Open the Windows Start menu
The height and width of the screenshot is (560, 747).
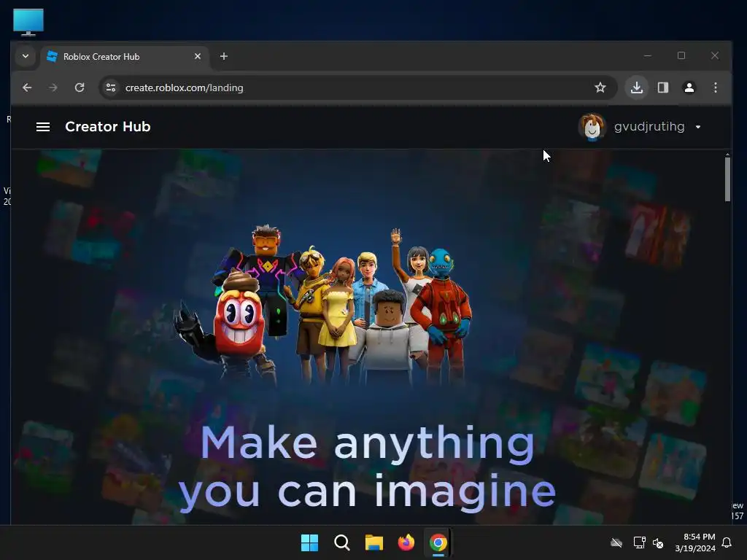[309, 542]
